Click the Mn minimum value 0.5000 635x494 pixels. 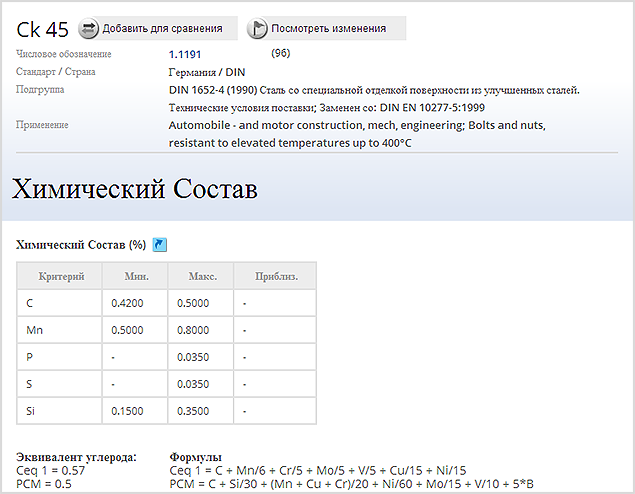127,330
